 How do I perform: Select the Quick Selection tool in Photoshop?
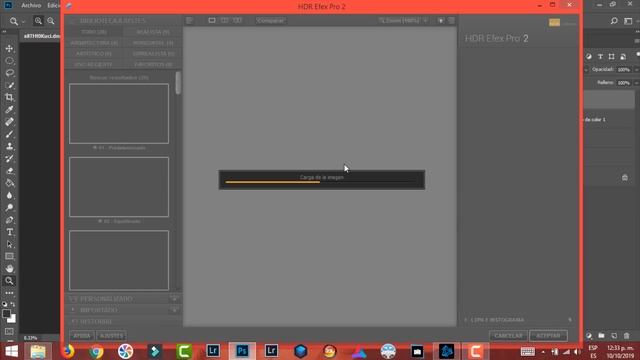(9, 85)
